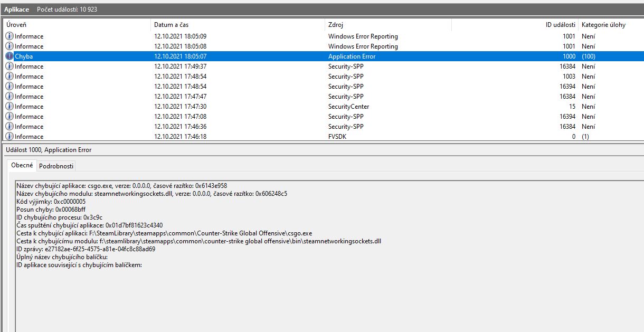This screenshot has height=332, width=644.
Task: Select the information icon in the FVSDK row
Action: (10, 137)
